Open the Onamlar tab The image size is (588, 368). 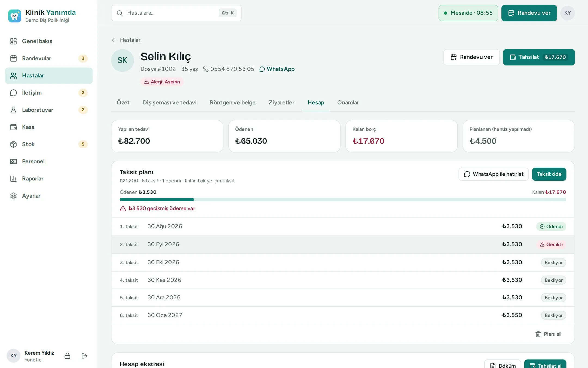click(x=348, y=102)
